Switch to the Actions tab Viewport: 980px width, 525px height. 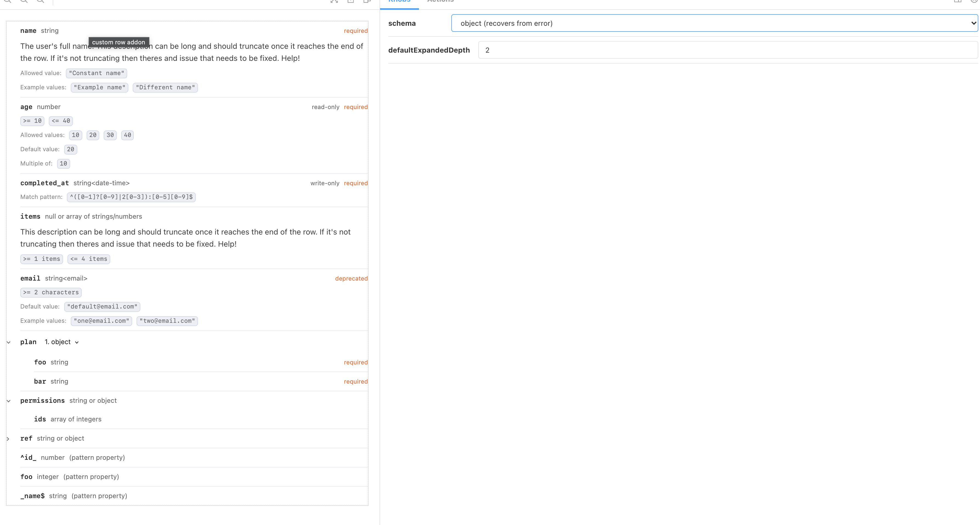coord(440,2)
